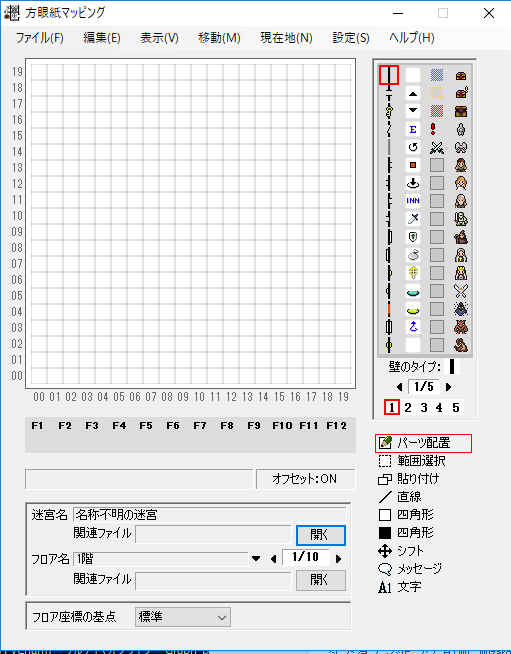The image size is (511, 654).
Task: Select the cyan floor plate part
Action: click(413, 292)
